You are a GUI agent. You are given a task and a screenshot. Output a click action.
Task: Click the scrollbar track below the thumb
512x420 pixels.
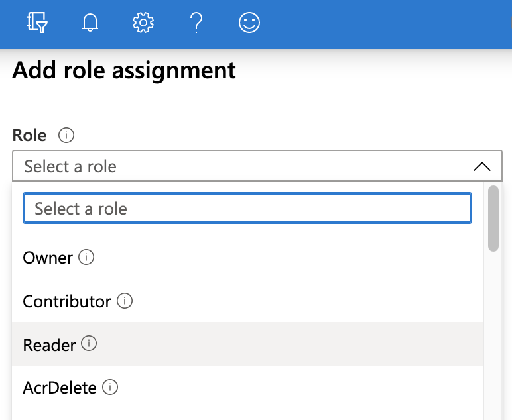pyautogui.click(x=493, y=331)
